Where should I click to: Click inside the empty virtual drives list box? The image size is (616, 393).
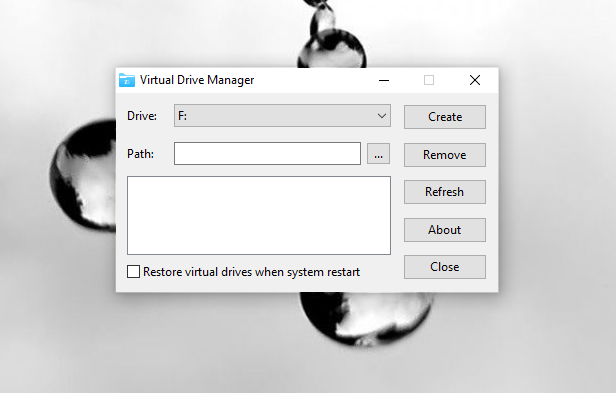[259, 215]
